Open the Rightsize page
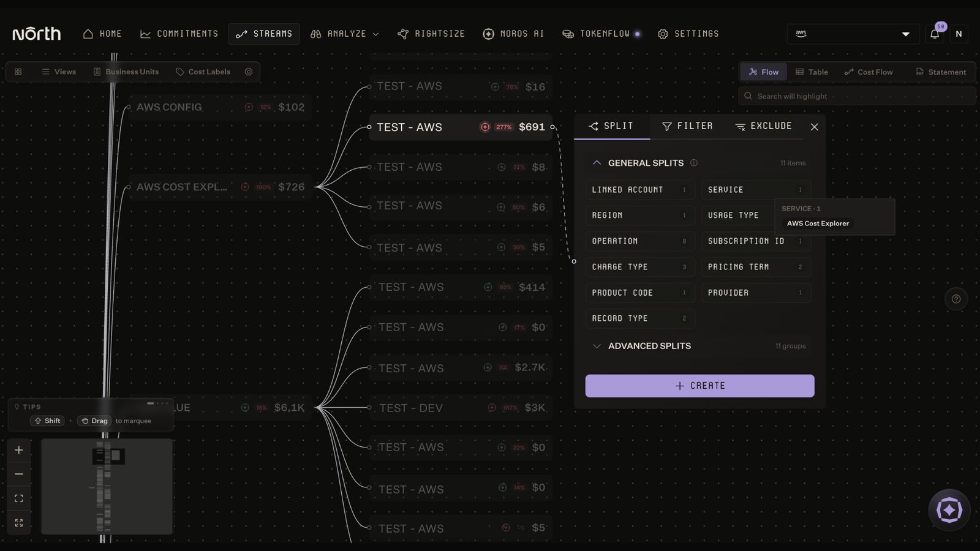 pyautogui.click(x=431, y=34)
